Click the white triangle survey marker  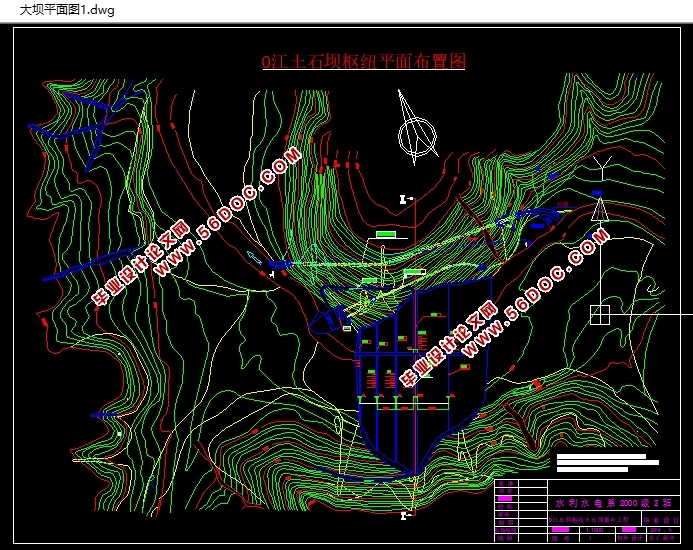tap(599, 209)
